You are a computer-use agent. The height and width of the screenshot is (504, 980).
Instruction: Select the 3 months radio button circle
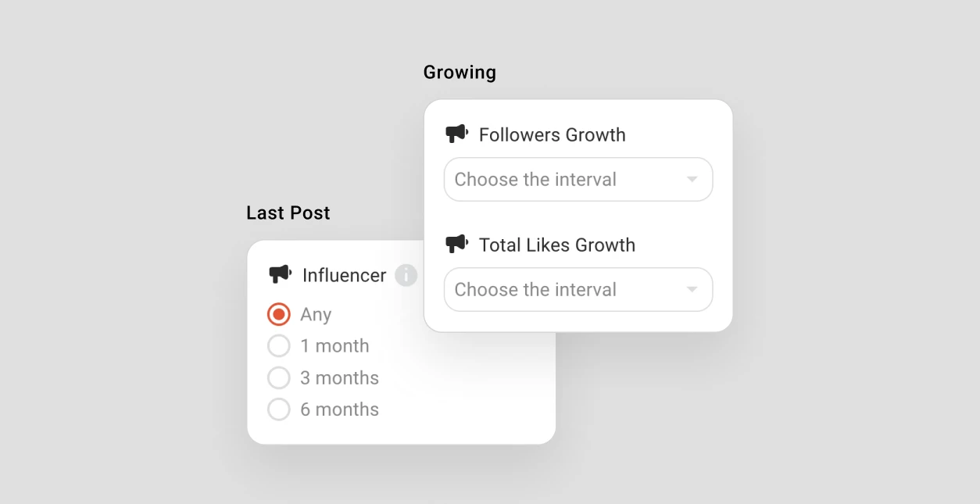pos(279,377)
